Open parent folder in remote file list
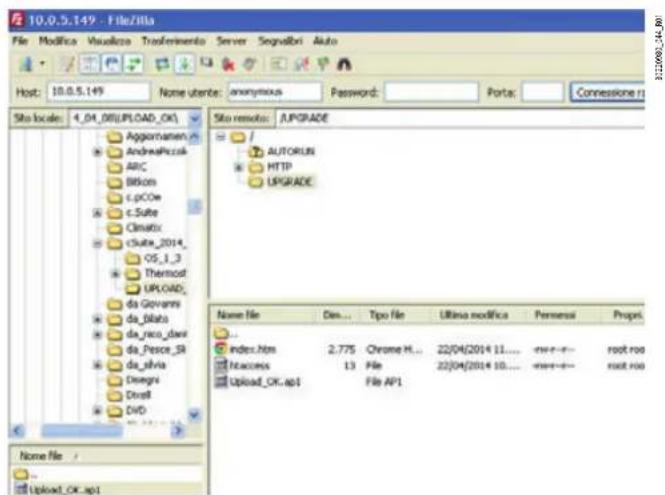Viewport: 665px width, 495px height. pos(226,333)
